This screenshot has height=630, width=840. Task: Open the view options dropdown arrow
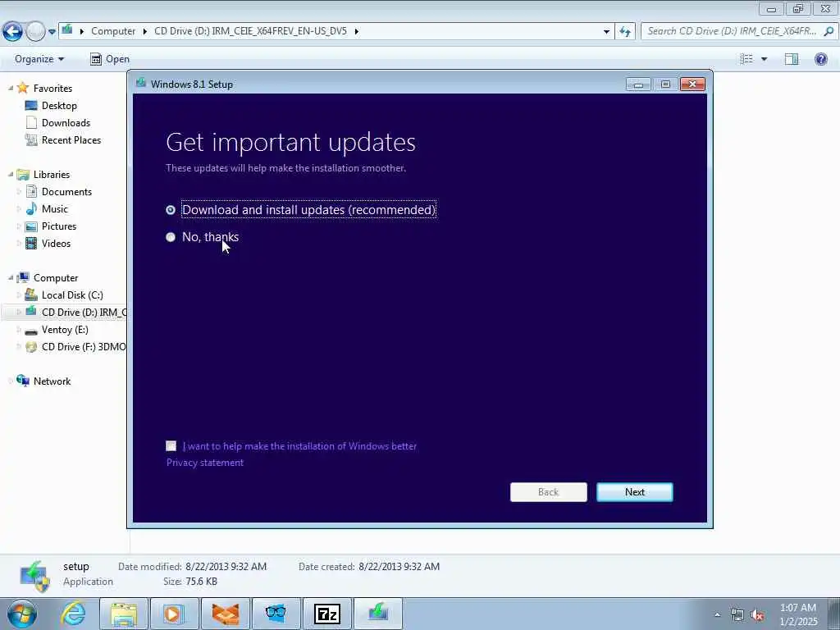point(764,59)
